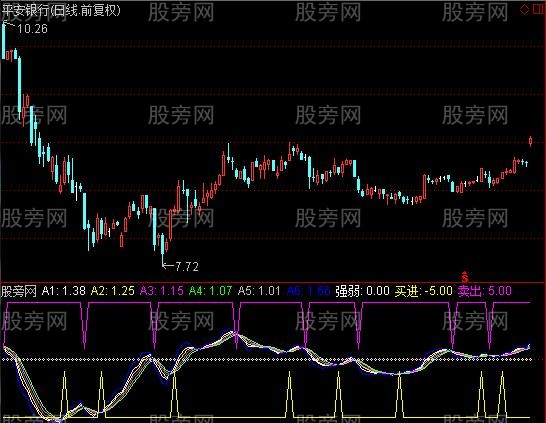Click the A2: 1.25 indicator value
The image size is (546, 423).
tap(112, 291)
